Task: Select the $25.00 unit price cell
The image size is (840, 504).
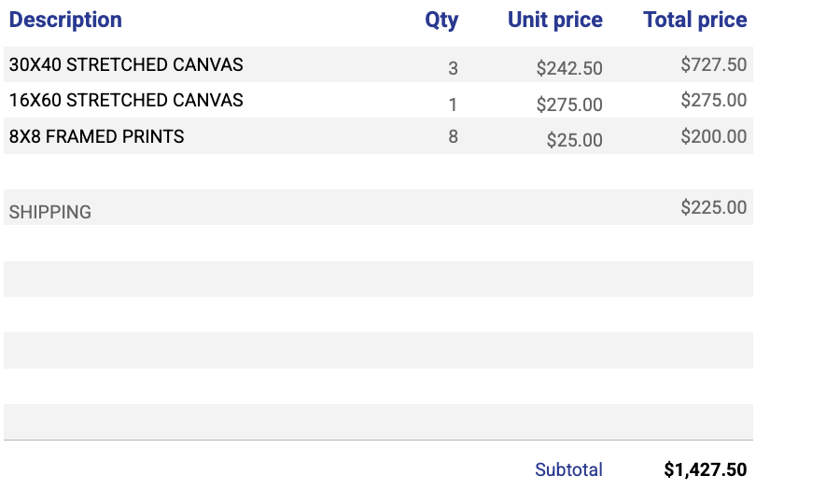Action: [574, 140]
